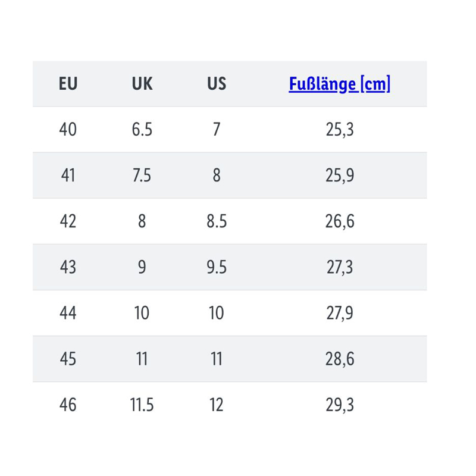Click foot length 29,3 cell
This screenshot has width=476, height=476.
pyautogui.click(x=340, y=405)
